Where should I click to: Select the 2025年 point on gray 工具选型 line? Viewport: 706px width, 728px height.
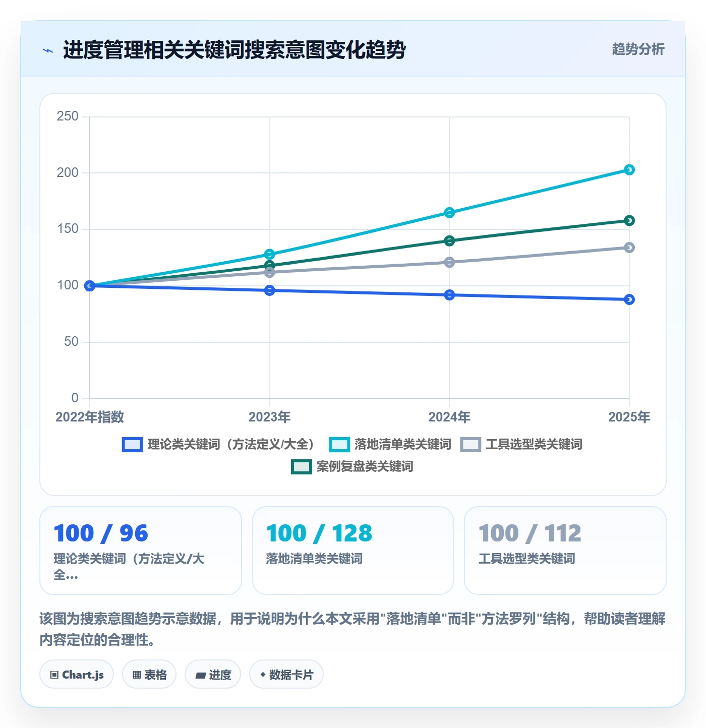(x=629, y=248)
